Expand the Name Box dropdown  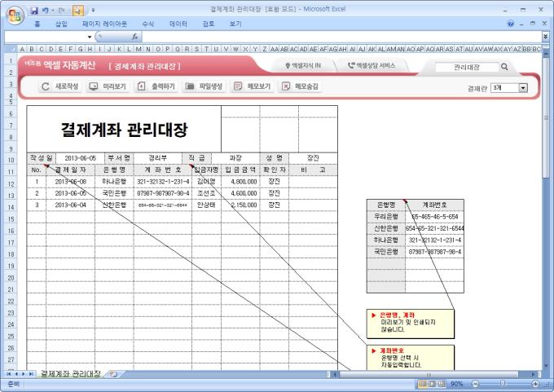pos(90,37)
